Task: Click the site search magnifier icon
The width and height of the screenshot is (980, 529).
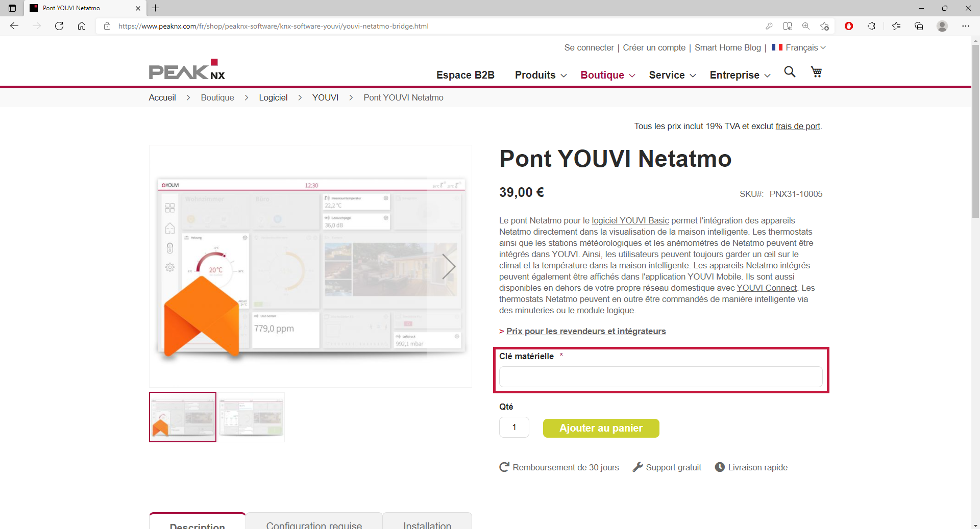Action: tap(790, 72)
